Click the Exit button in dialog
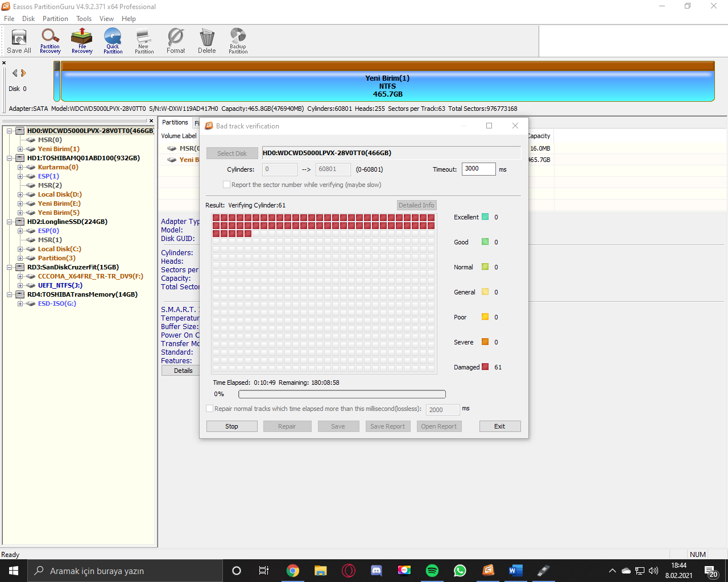This screenshot has height=582, width=728. (x=499, y=426)
